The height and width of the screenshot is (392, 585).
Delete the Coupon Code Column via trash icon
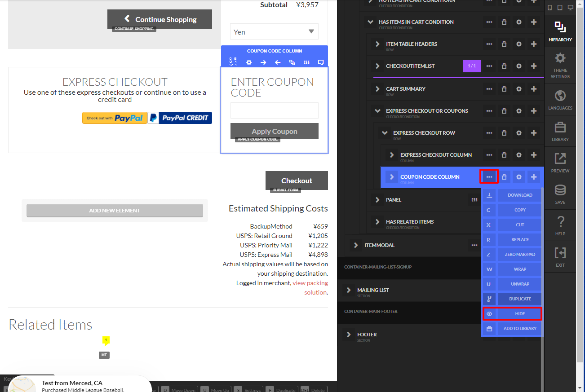coord(504,177)
